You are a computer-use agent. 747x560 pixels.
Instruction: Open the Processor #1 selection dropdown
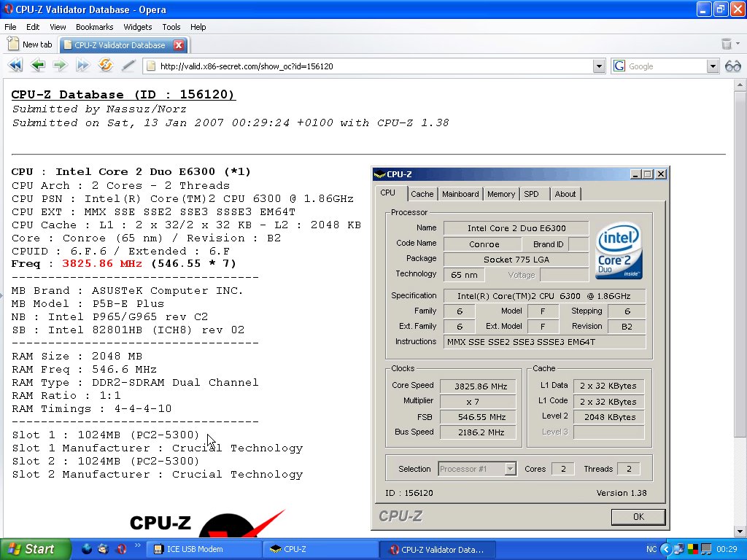click(510, 469)
